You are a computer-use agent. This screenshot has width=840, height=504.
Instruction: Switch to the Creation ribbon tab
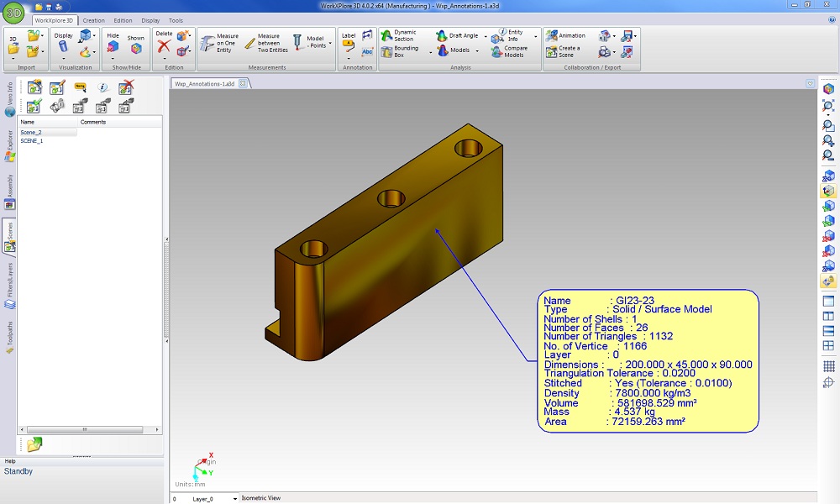tap(94, 20)
